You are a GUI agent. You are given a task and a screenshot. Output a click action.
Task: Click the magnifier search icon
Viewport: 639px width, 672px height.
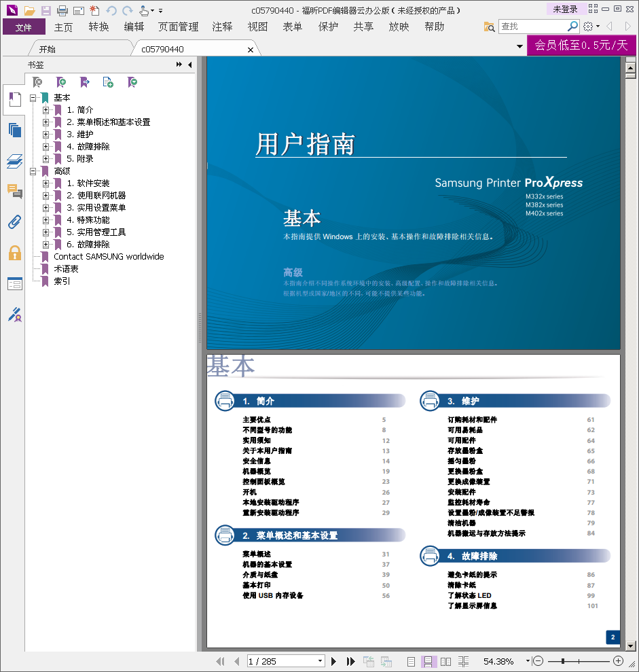(x=572, y=26)
